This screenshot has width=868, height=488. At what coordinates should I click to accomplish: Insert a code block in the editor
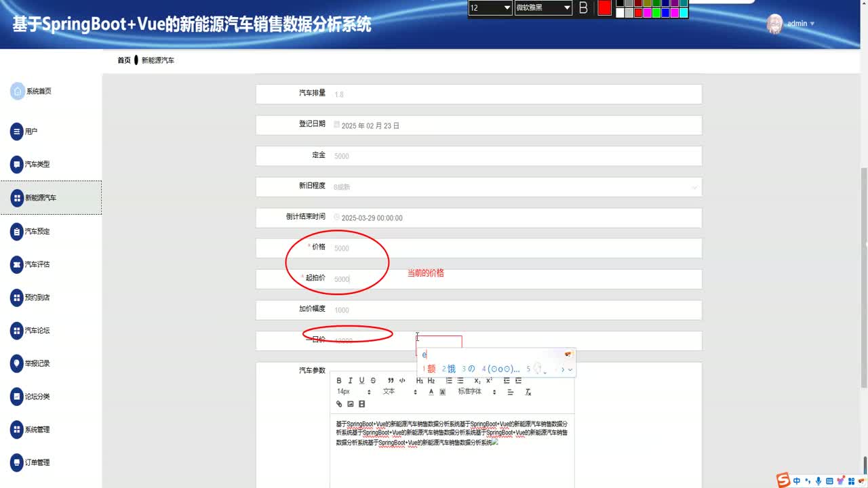(402, 381)
